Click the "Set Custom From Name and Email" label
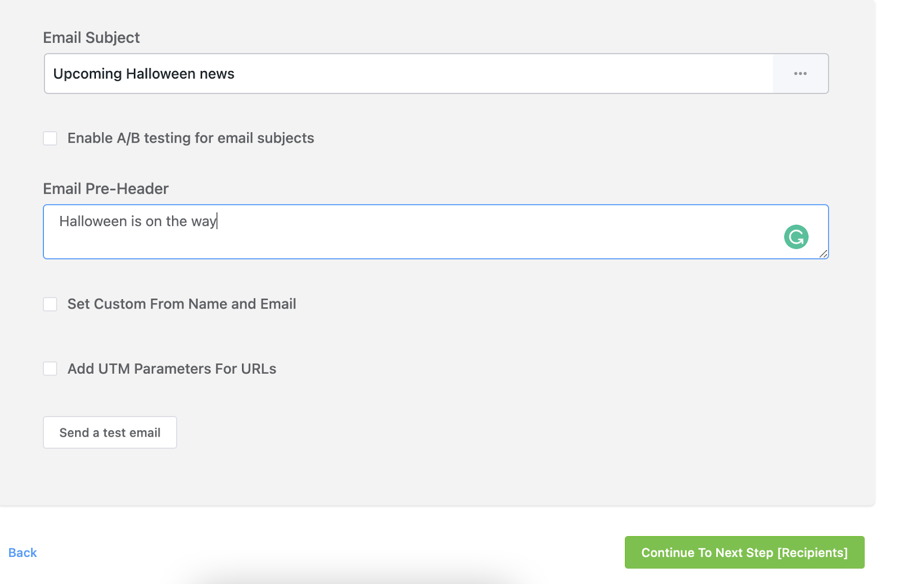Image resolution: width=924 pixels, height=584 pixels. pyautogui.click(x=181, y=304)
